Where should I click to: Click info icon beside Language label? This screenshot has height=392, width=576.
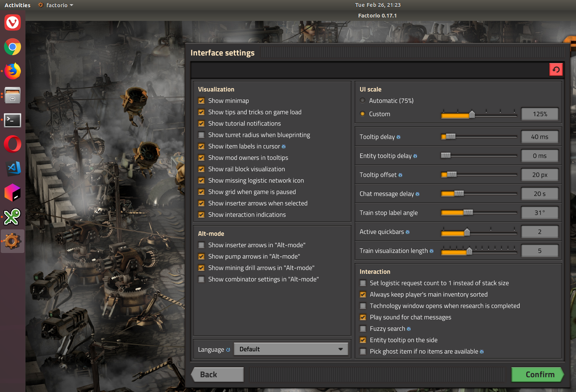click(228, 350)
